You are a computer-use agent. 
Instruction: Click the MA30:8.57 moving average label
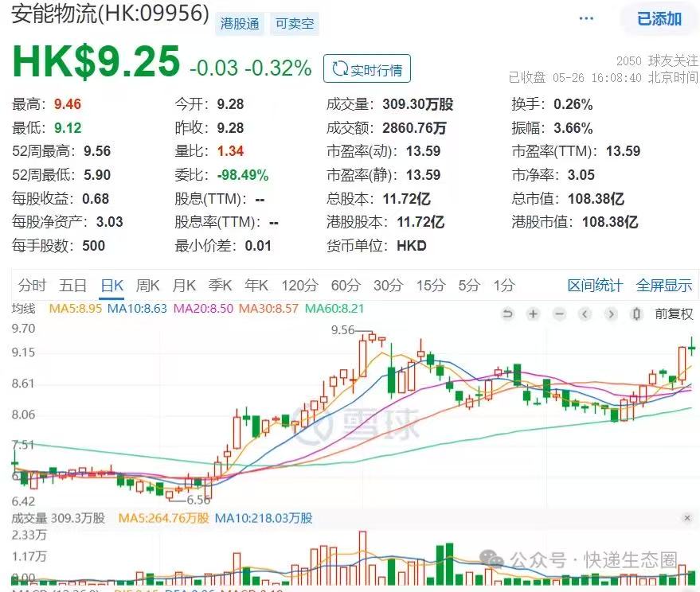(268, 309)
